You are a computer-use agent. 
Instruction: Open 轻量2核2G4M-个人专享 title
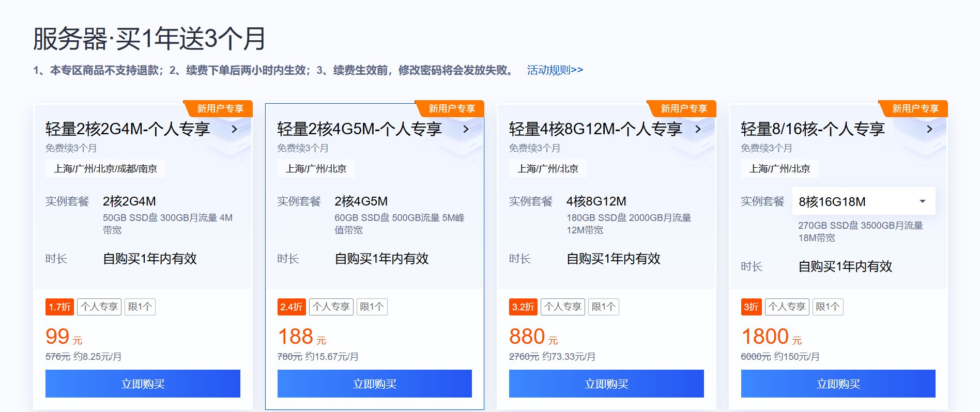[128, 129]
